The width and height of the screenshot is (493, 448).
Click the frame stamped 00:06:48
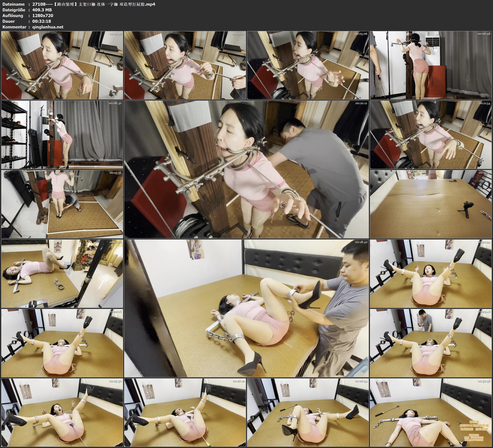(x=431, y=65)
